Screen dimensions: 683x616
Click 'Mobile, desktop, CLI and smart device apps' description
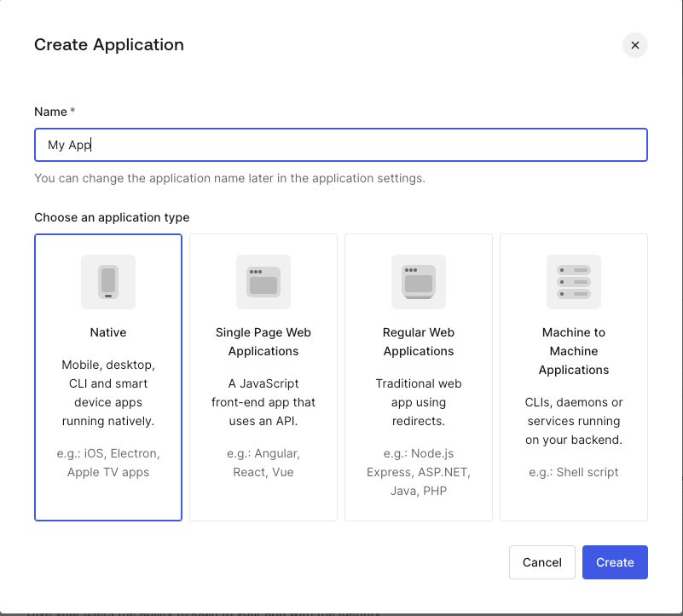pos(108,393)
